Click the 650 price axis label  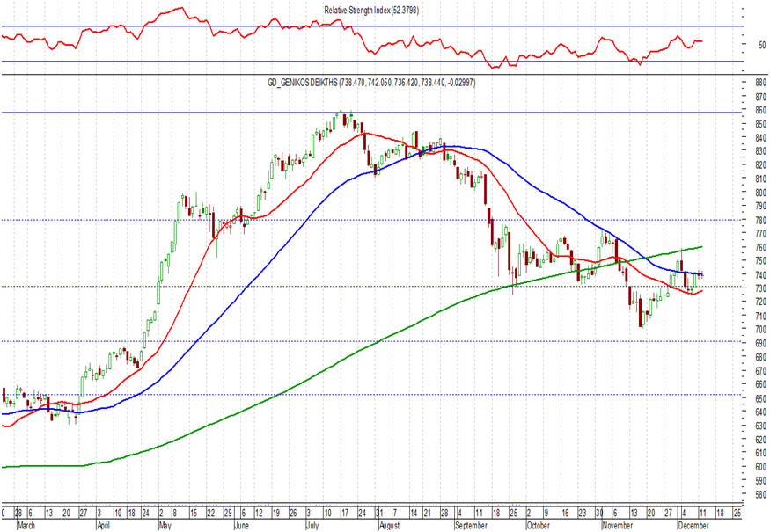761,398
